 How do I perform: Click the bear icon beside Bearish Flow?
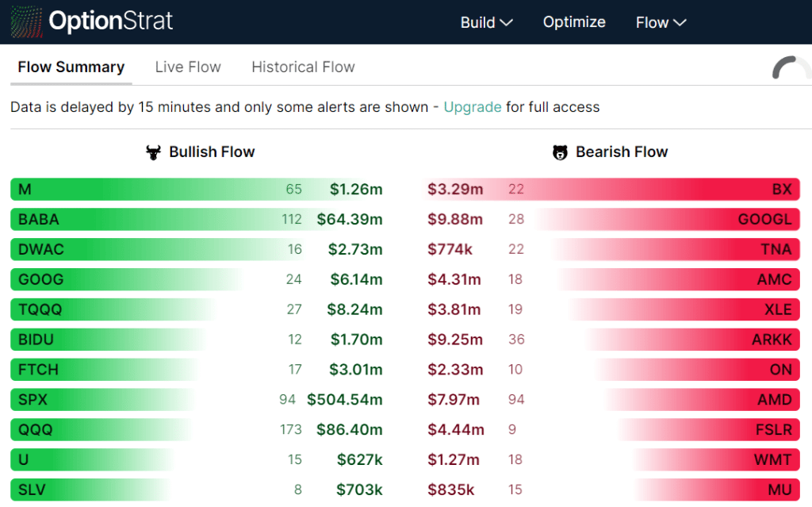pyautogui.click(x=561, y=152)
